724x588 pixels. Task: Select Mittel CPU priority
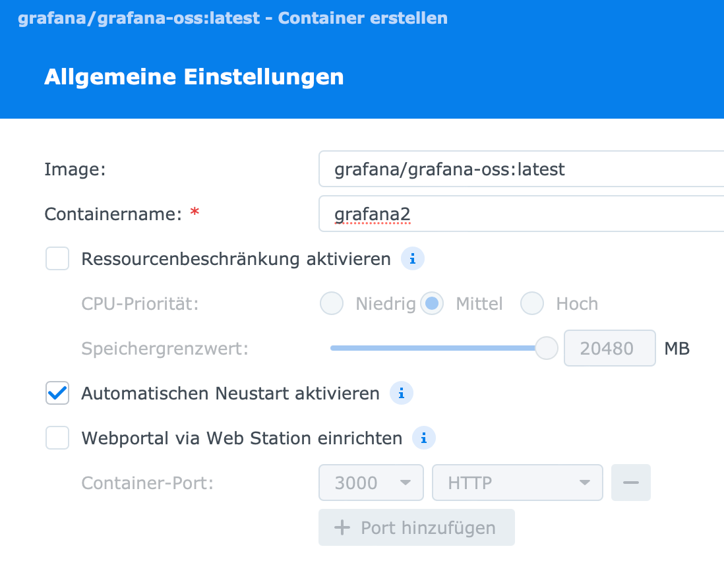pyautogui.click(x=432, y=303)
